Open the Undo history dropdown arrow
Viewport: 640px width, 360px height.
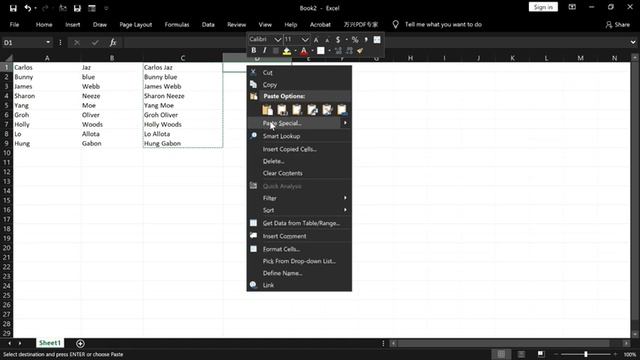(x=36, y=8)
